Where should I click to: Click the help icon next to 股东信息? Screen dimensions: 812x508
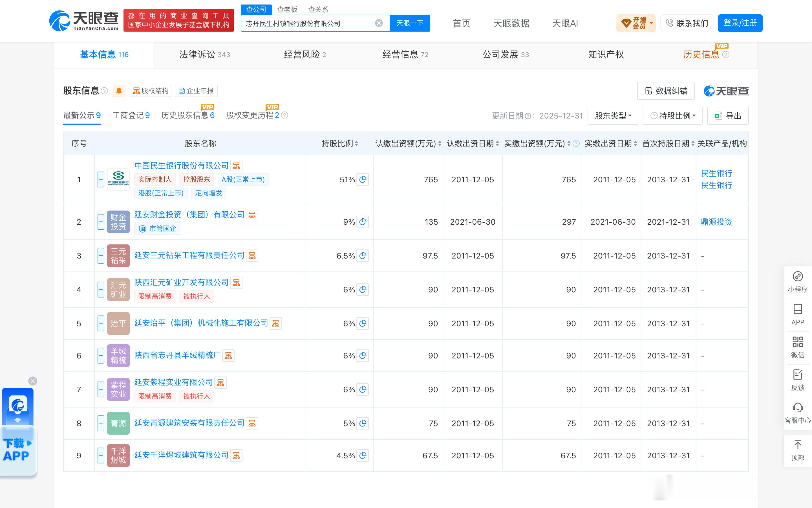coord(104,91)
